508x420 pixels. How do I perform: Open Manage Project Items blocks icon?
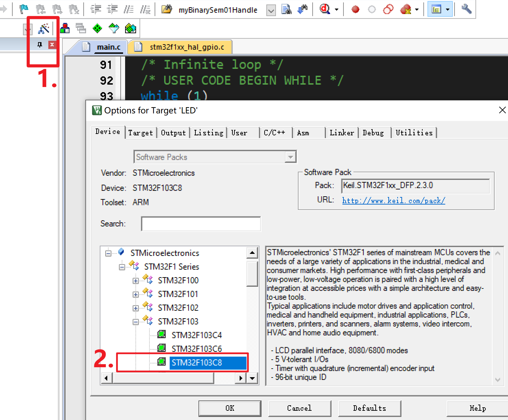coord(65,28)
